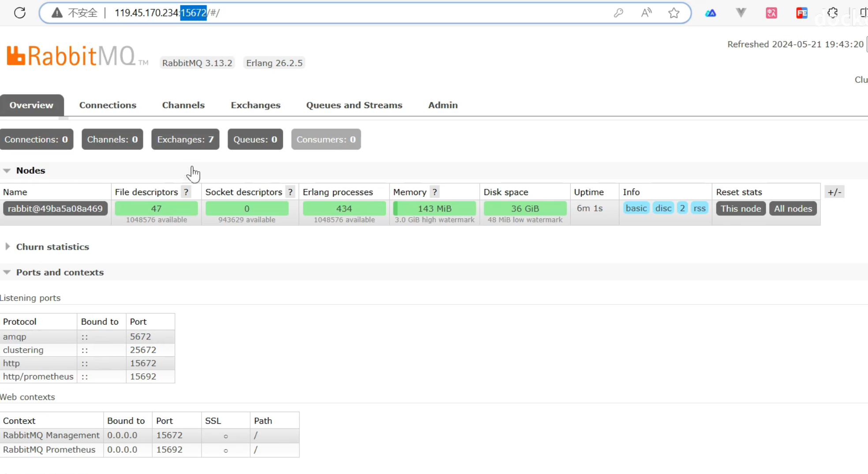The height and width of the screenshot is (474, 868).
Task: Click the Listening ports heading
Action: (30, 298)
